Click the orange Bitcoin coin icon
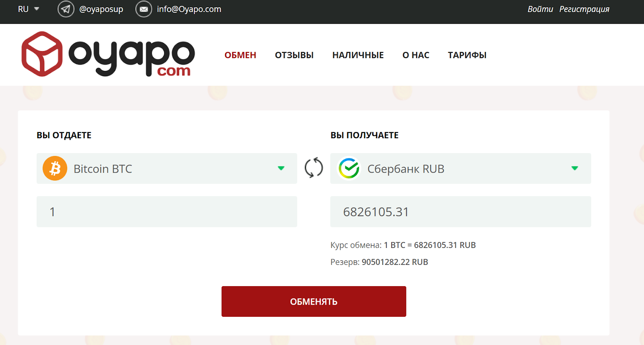This screenshot has width=644, height=345. [55, 168]
